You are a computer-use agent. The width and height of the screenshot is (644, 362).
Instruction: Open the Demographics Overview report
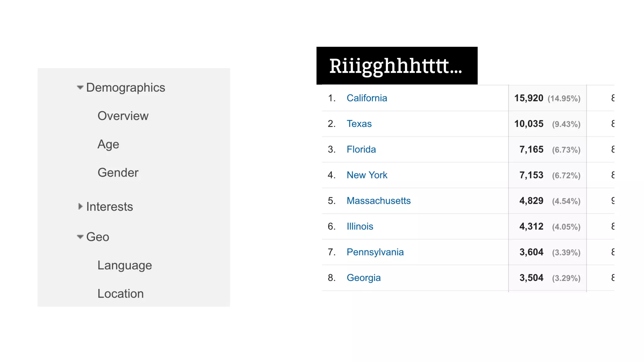click(123, 116)
